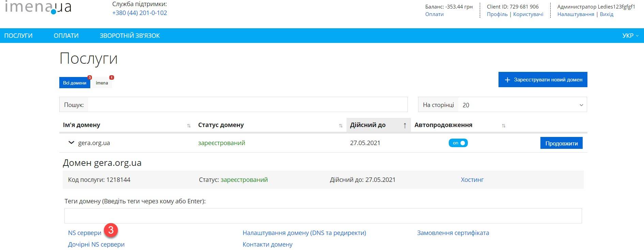Open Контакти домену link

267,245
